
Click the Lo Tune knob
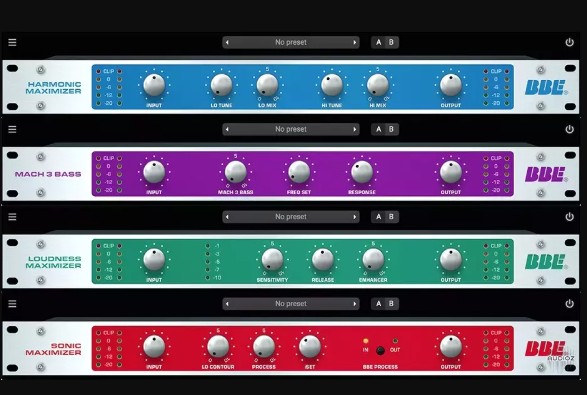tap(221, 85)
